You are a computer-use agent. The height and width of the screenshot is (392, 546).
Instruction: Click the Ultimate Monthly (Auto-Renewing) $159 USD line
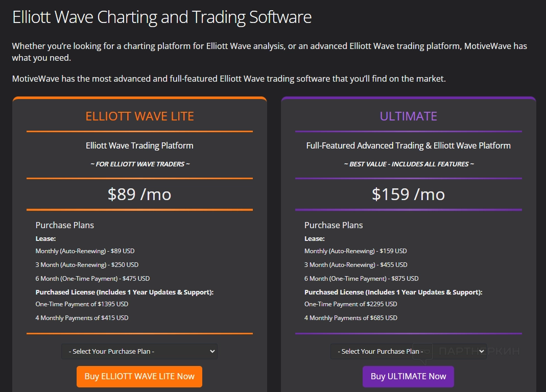tap(355, 251)
